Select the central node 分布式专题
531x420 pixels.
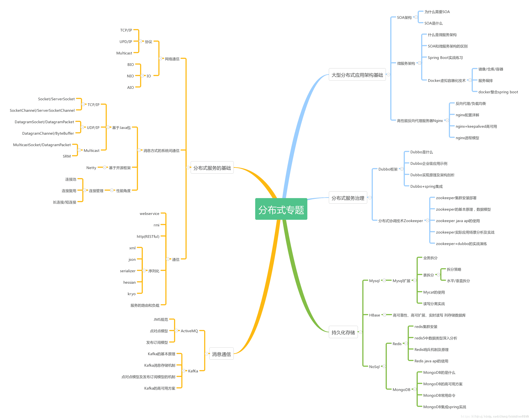click(x=281, y=209)
